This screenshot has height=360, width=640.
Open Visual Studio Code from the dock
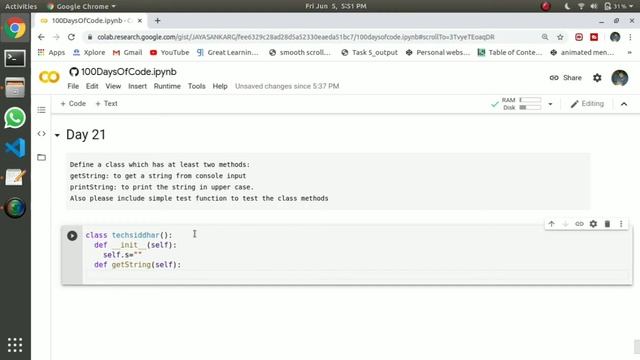(x=15, y=148)
